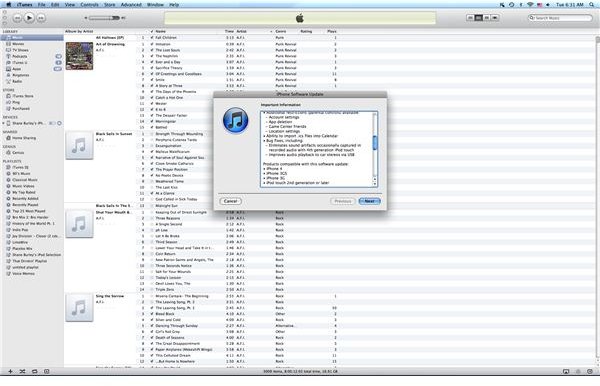Viewport: 600px width, 386px height.
Task: Open the iTunes menu
Action: (x=24, y=5)
